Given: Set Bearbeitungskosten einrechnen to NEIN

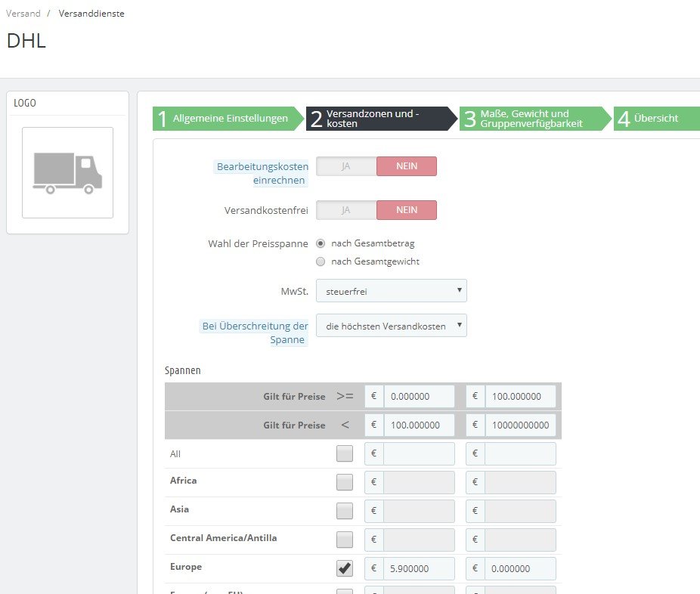Looking at the screenshot, I should 407,166.
